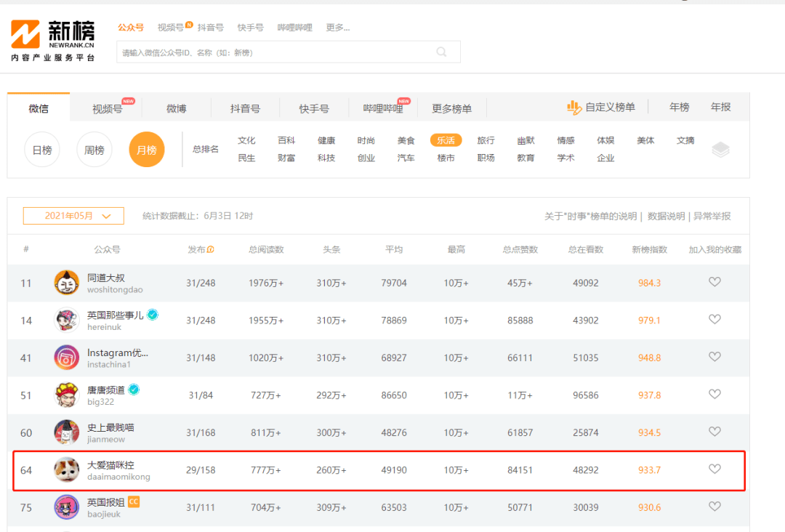
Task: Toggle heart favorite for 唐唐频道
Action: [714, 395]
